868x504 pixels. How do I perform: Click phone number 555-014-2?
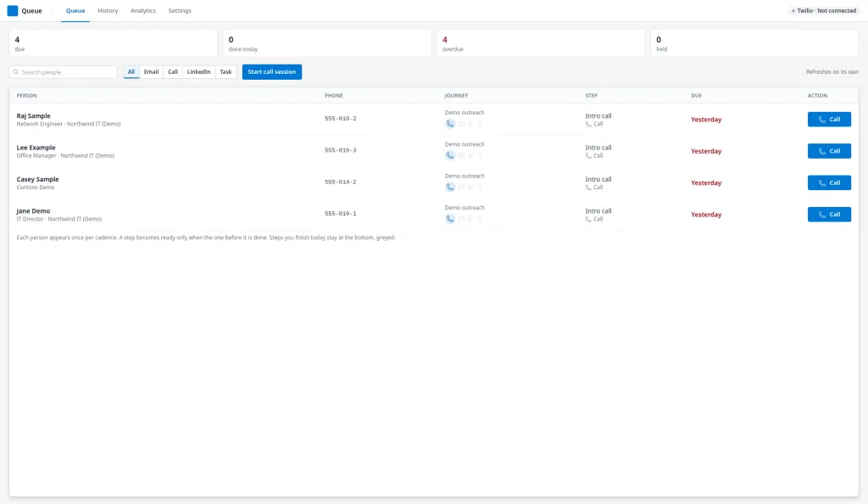[341, 182]
